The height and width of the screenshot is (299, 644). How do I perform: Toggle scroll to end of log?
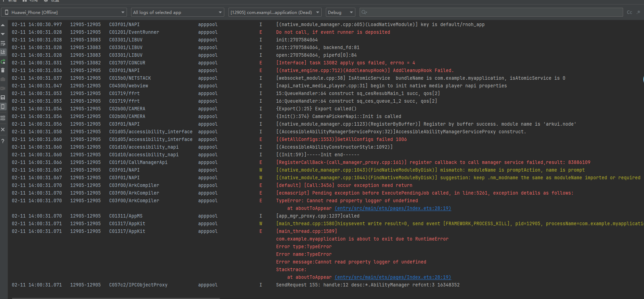(x=3, y=52)
